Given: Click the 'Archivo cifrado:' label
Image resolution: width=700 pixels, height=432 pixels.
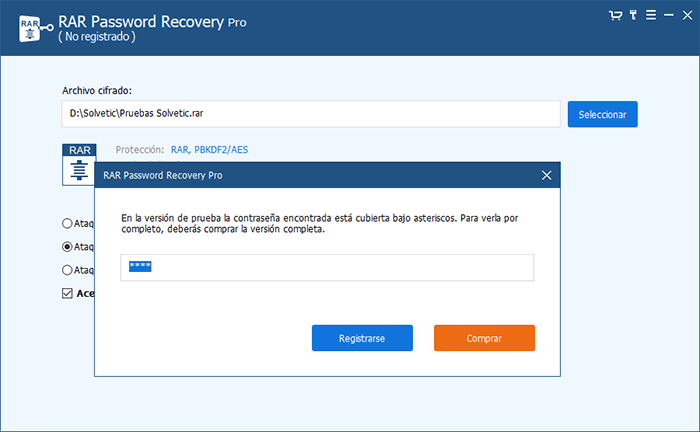Looking at the screenshot, I should tap(97, 91).
